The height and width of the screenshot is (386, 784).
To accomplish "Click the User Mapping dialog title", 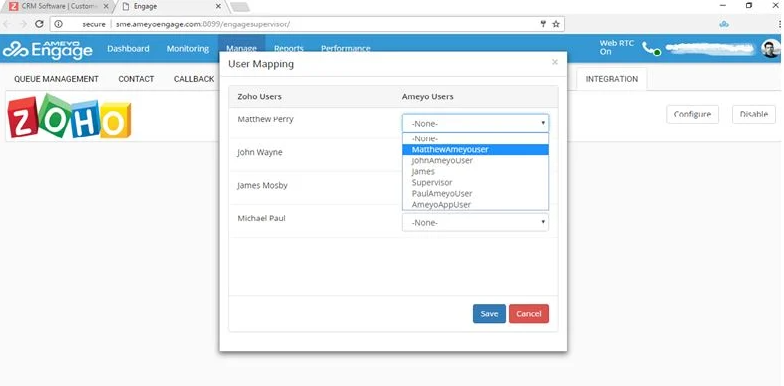I will coord(261,64).
